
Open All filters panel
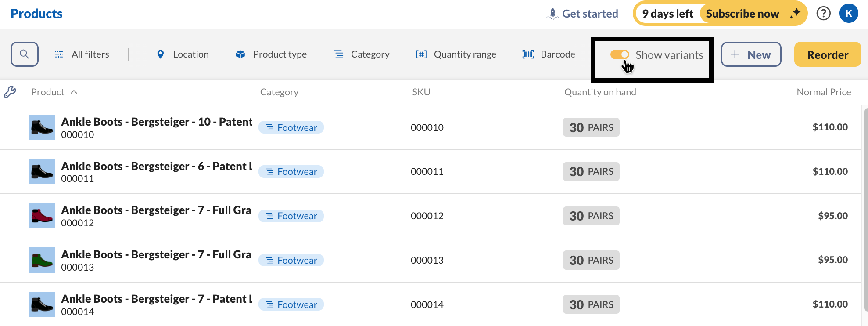click(x=82, y=54)
